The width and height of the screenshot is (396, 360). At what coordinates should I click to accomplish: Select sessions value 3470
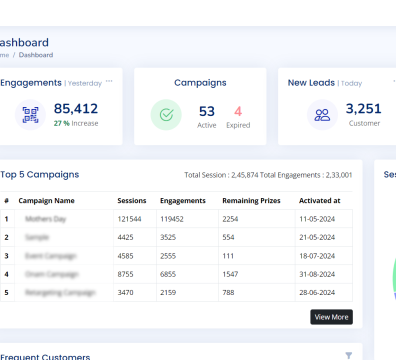(125, 293)
